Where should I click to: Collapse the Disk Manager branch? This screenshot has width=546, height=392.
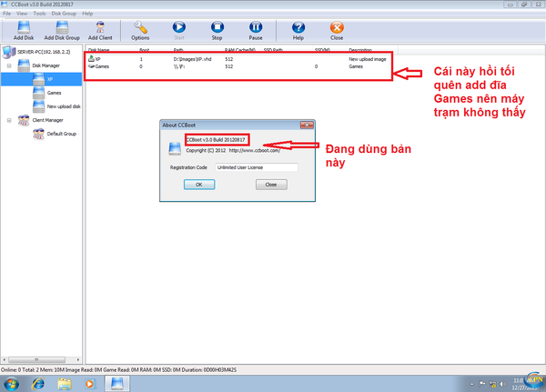pos(9,65)
